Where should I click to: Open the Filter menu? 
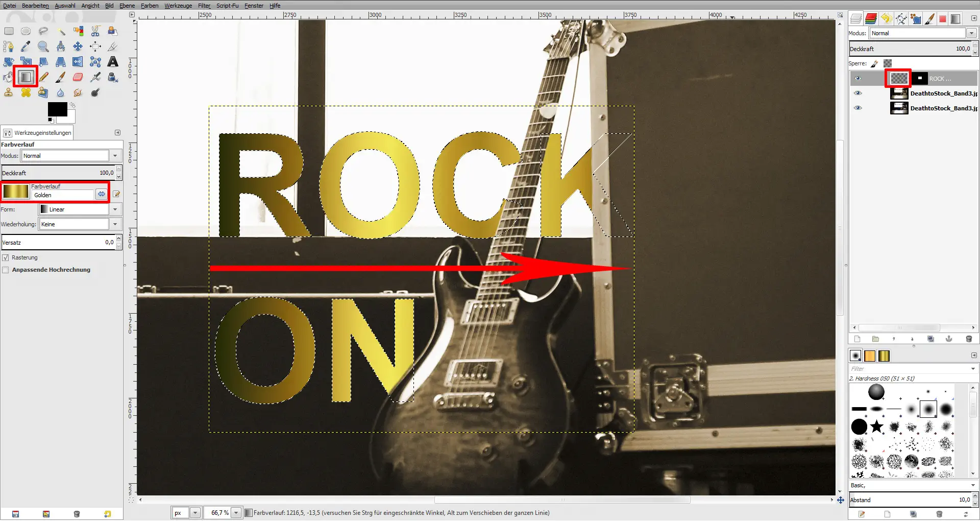click(204, 6)
